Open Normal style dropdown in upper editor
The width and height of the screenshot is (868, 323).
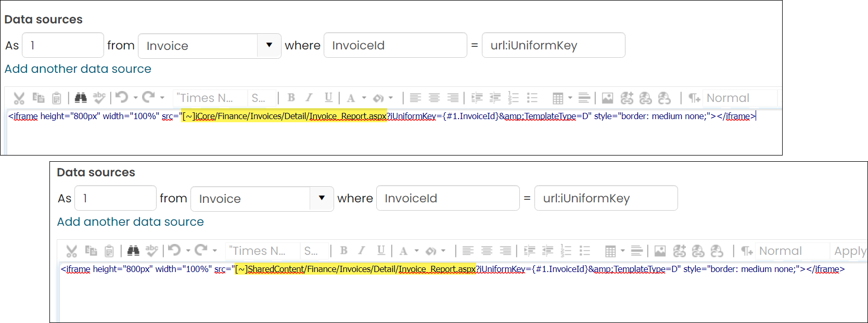pyautogui.click(x=740, y=98)
